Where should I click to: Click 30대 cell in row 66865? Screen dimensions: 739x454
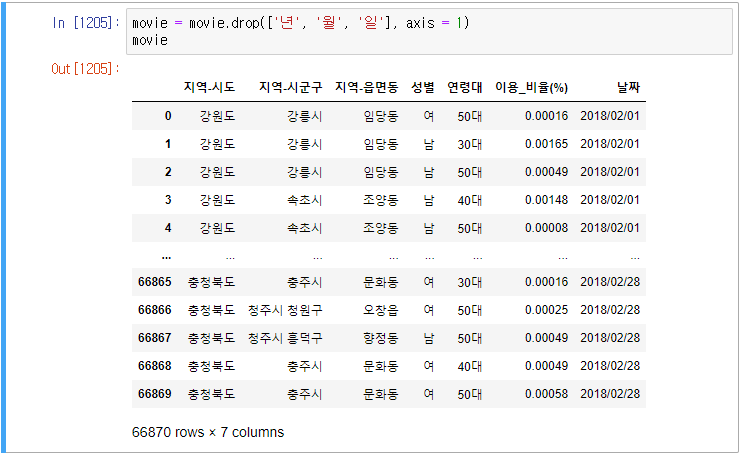(x=470, y=282)
